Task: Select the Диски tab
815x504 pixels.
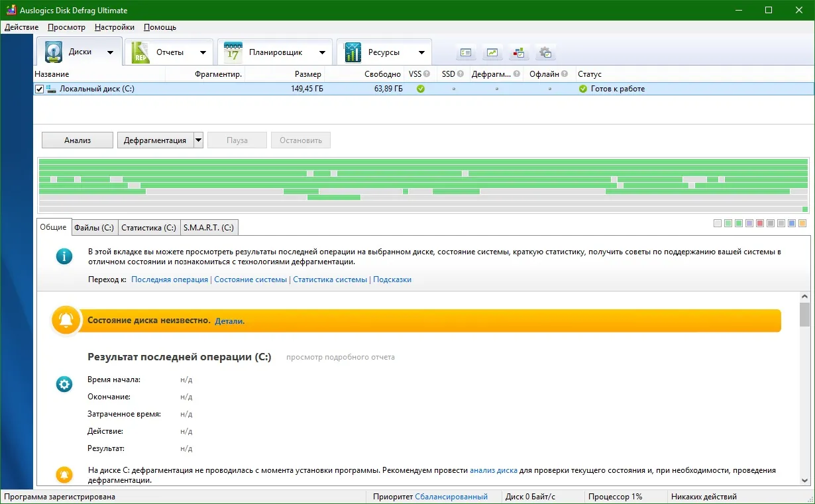Action: tap(80, 52)
